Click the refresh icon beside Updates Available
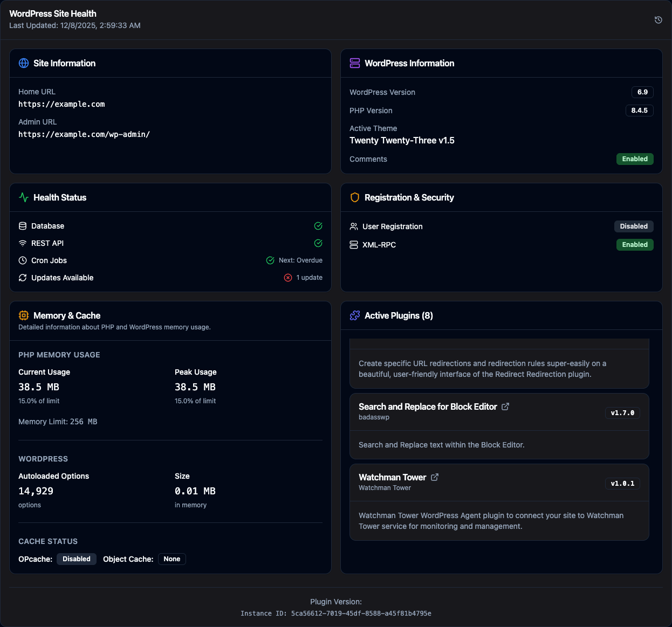Screen dimensions: 672x627 pos(22,278)
